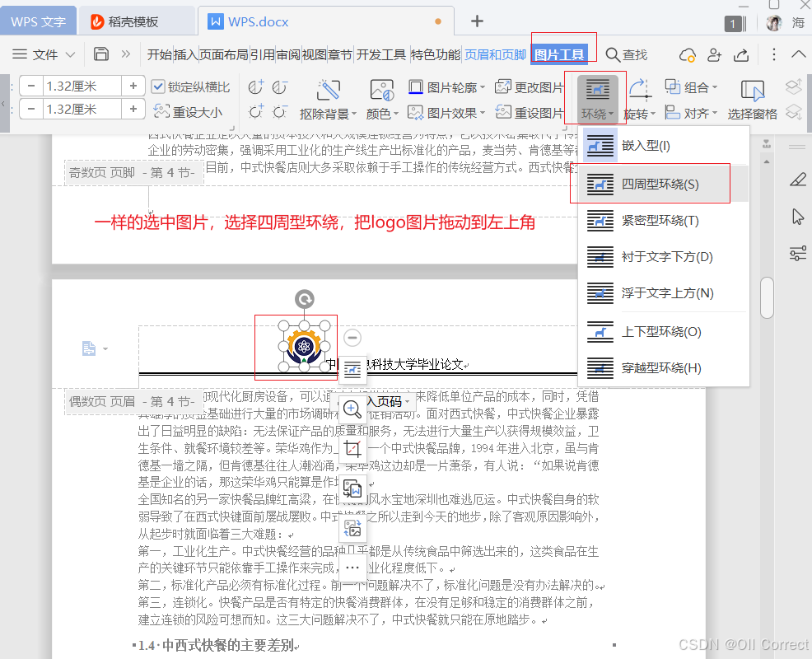This screenshot has width=812, height=659.
Task: Open the Selection Pane (选择窗格)
Action: tap(753, 100)
